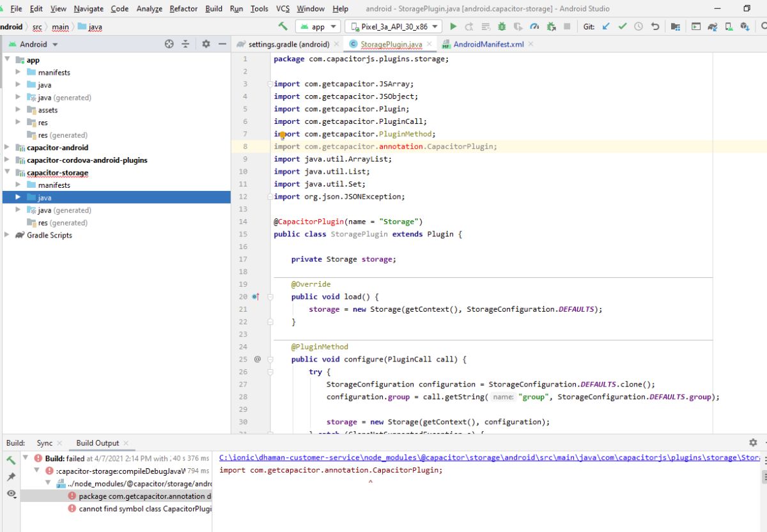
Task: Open the Pixel_3a_API_30_x86 device dropdown
Action: 393,27
